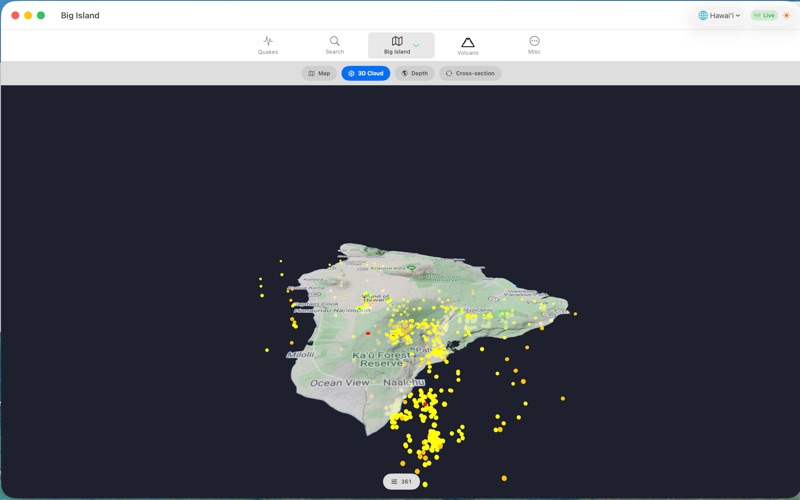Select the 3D Cloud view
This screenshot has height=500, width=800.
tap(366, 73)
